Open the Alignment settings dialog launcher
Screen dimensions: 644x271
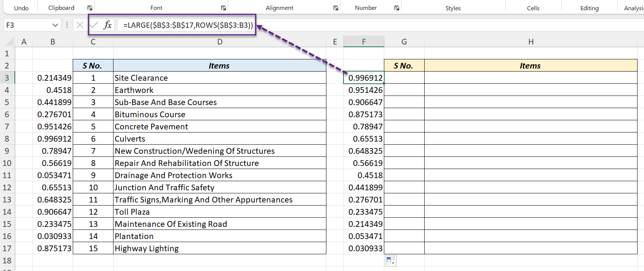(x=336, y=8)
